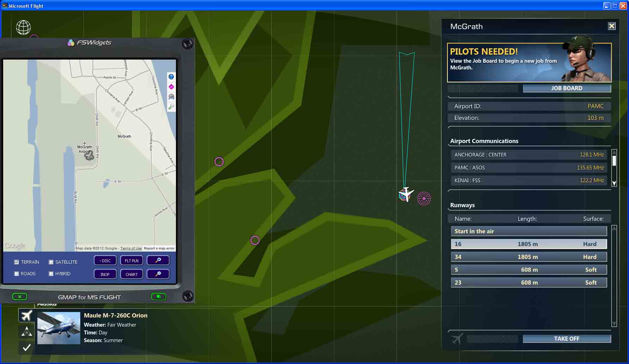The height and width of the screenshot is (364, 629).
Task: Toggle the TERRAIN checkbox
Action: pos(17,262)
